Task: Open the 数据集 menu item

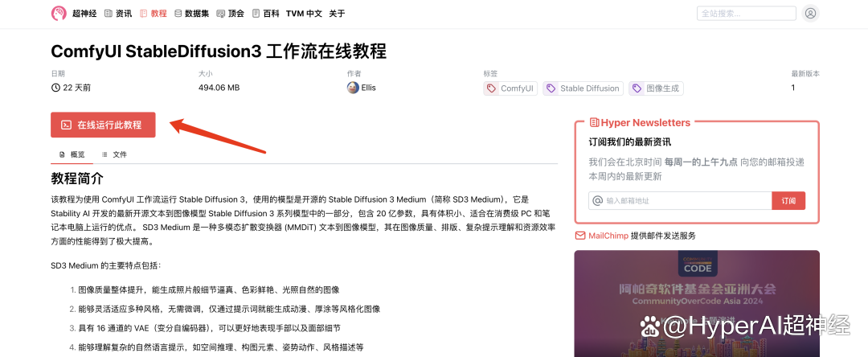Action: click(191, 14)
